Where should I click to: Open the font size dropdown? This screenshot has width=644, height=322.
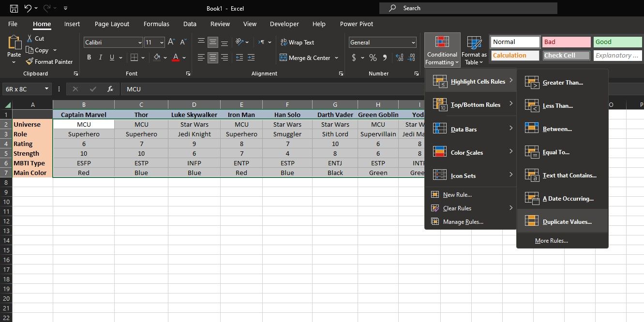tap(161, 43)
